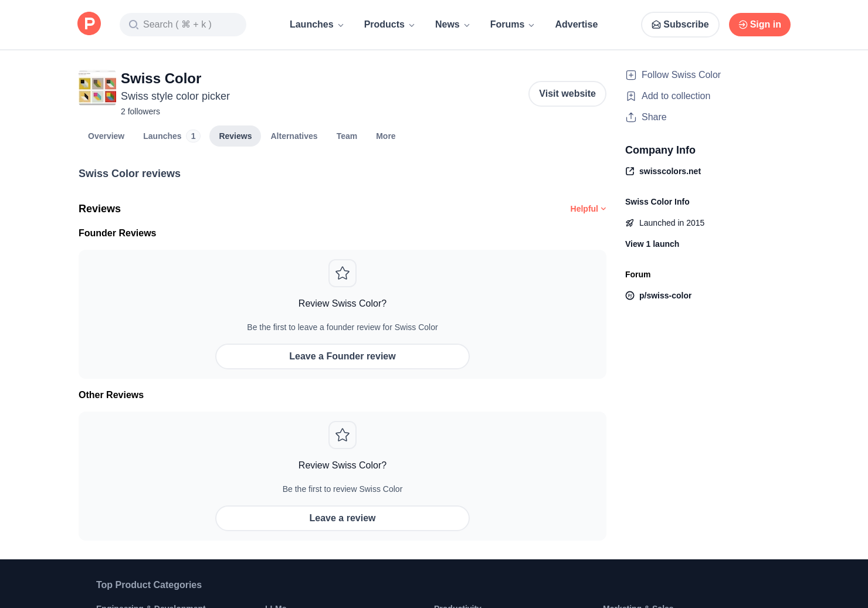The height and width of the screenshot is (608, 868).
Task: Click the Product Hunt logo
Action: pos(89,23)
